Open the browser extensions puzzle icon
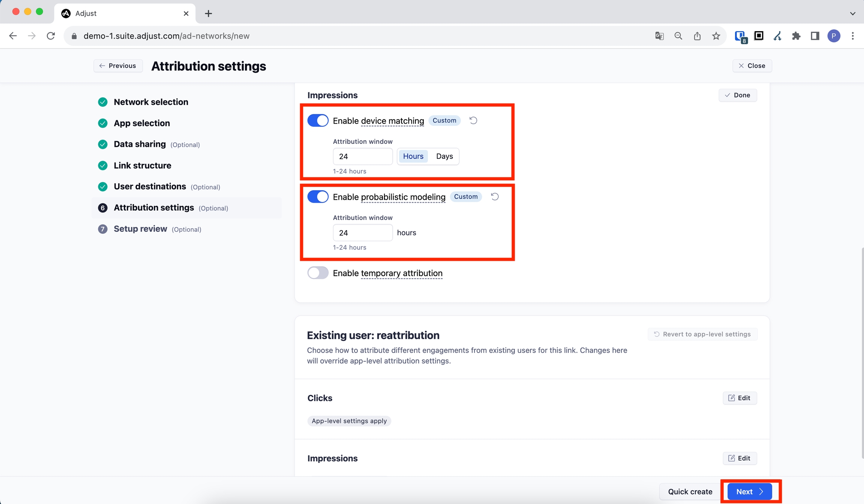Viewport: 864px width, 504px height. coord(796,36)
